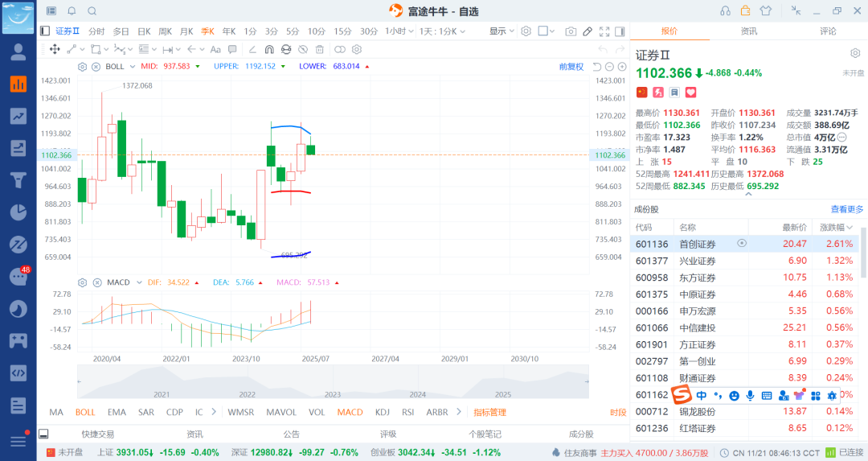
Task: Open the customer service headset icon
Action: point(725,11)
